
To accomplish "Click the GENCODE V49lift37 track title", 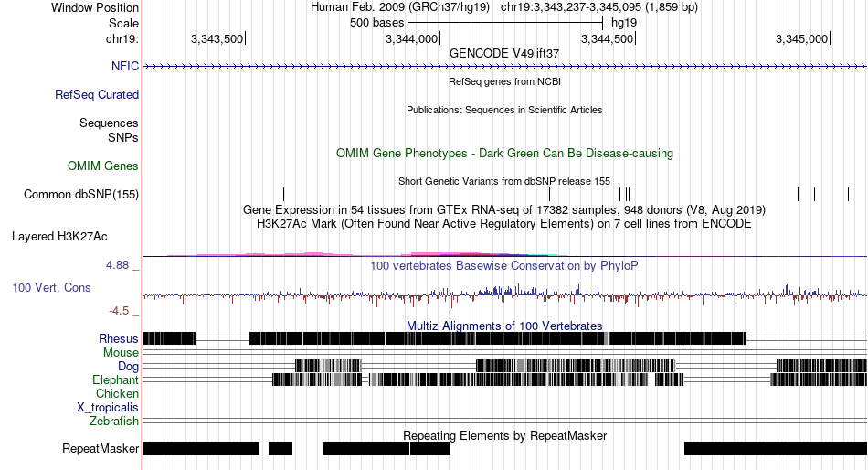I will (504, 54).
